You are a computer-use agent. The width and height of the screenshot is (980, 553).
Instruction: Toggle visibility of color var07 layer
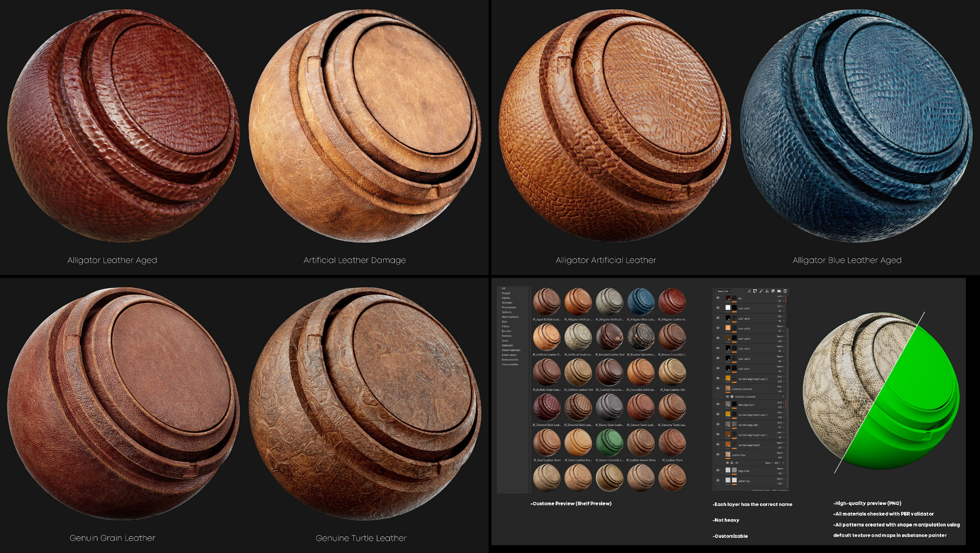[x=718, y=308]
